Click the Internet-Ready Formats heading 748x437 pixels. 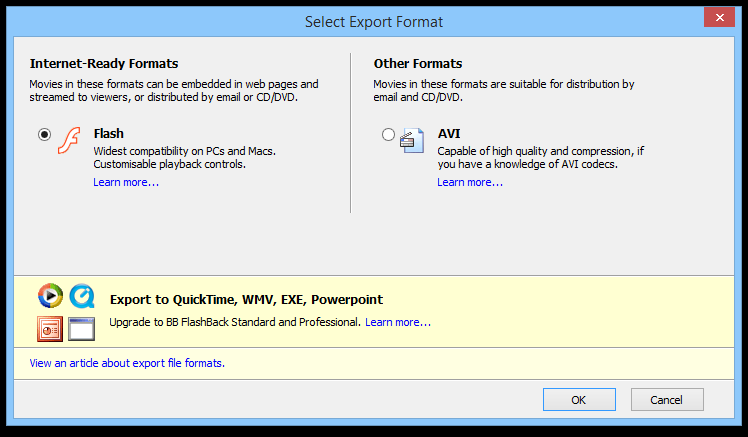pos(104,63)
